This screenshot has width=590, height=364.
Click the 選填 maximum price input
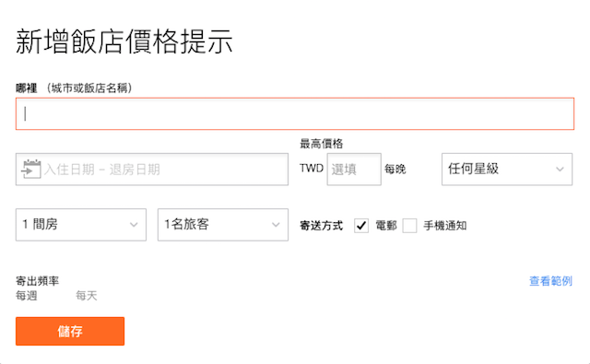pyautogui.click(x=354, y=170)
